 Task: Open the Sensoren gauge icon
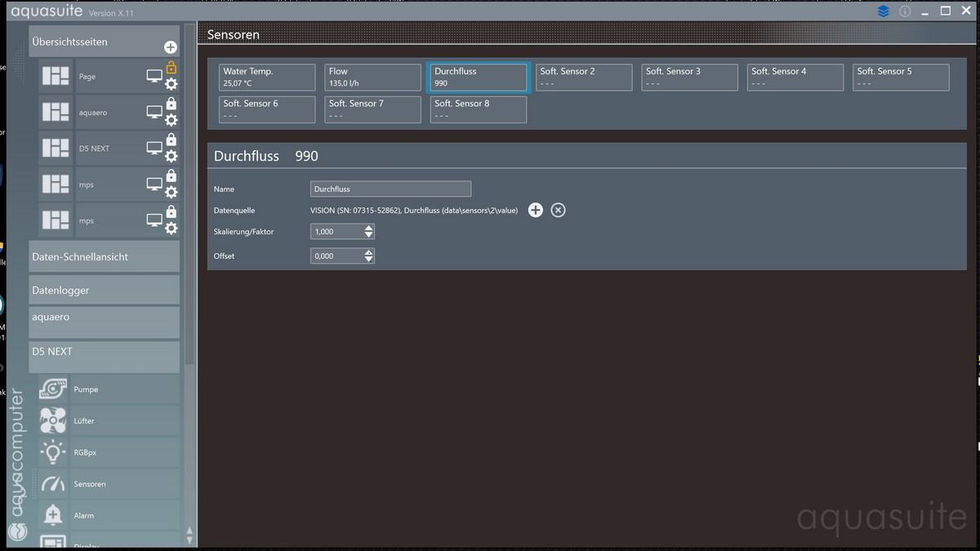click(x=54, y=484)
